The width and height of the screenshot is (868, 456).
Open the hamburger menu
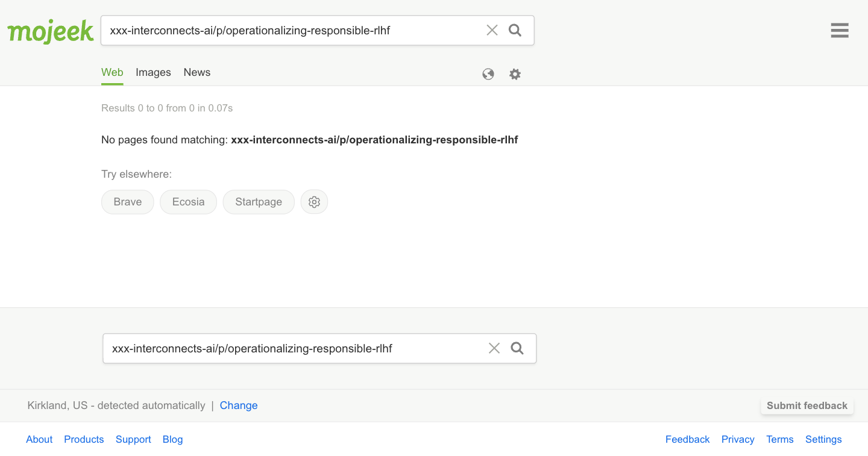839,31
